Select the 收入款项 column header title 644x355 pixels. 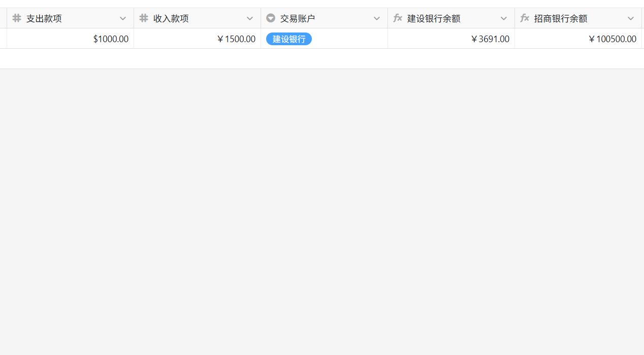pos(171,18)
